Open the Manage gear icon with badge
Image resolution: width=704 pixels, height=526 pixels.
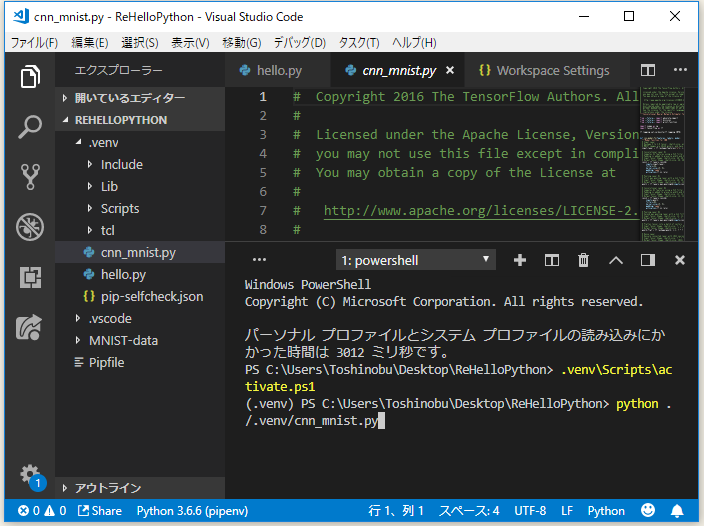(31, 477)
